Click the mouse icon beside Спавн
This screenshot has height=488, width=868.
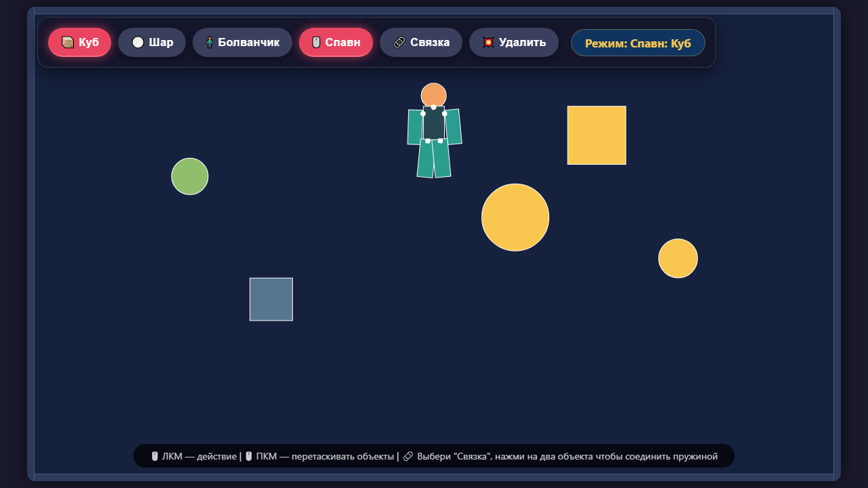(316, 42)
